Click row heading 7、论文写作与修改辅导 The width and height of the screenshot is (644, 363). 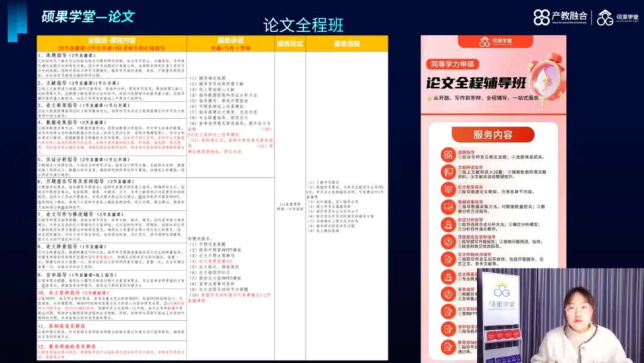coord(80,214)
